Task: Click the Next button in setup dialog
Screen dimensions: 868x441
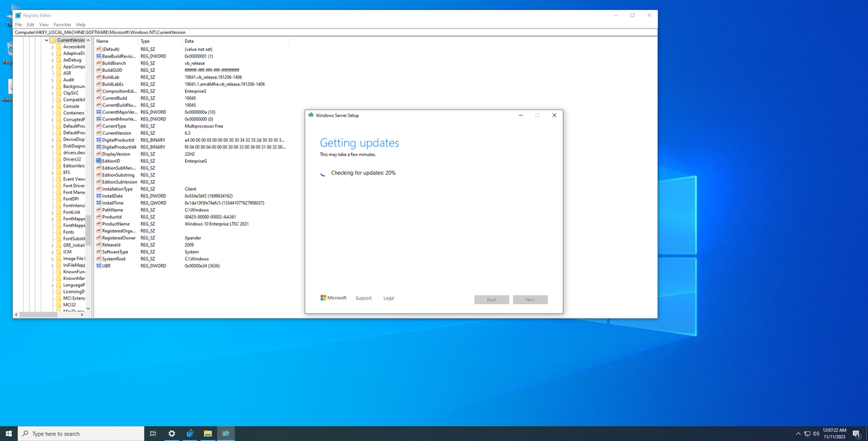Action: click(x=530, y=299)
